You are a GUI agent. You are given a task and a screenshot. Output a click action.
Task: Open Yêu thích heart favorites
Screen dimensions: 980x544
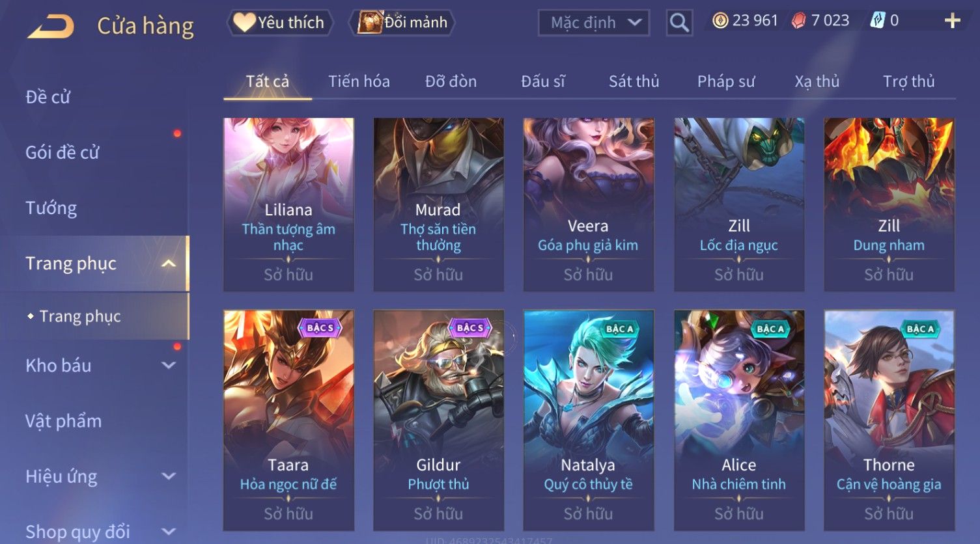(280, 23)
